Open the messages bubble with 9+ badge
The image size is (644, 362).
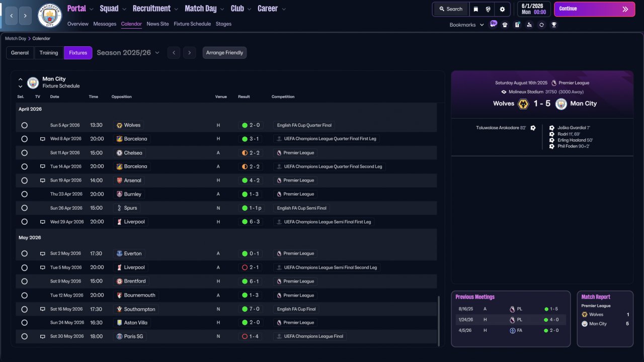[x=493, y=24]
